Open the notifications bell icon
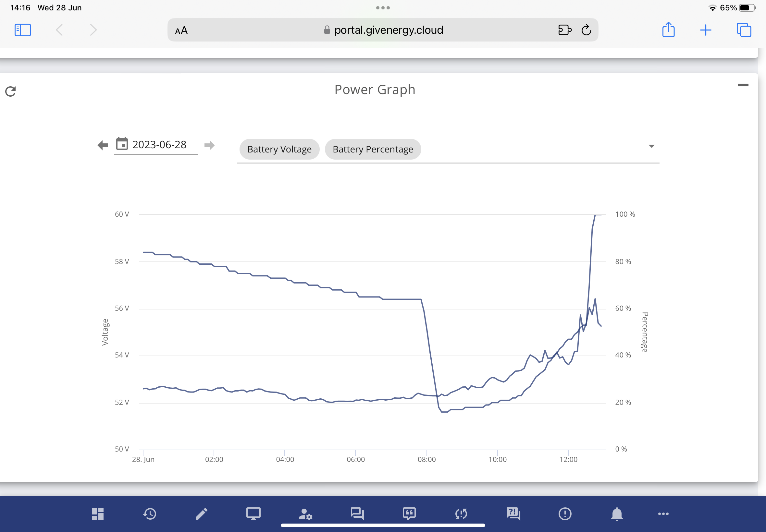The width and height of the screenshot is (766, 532). pyautogui.click(x=617, y=514)
